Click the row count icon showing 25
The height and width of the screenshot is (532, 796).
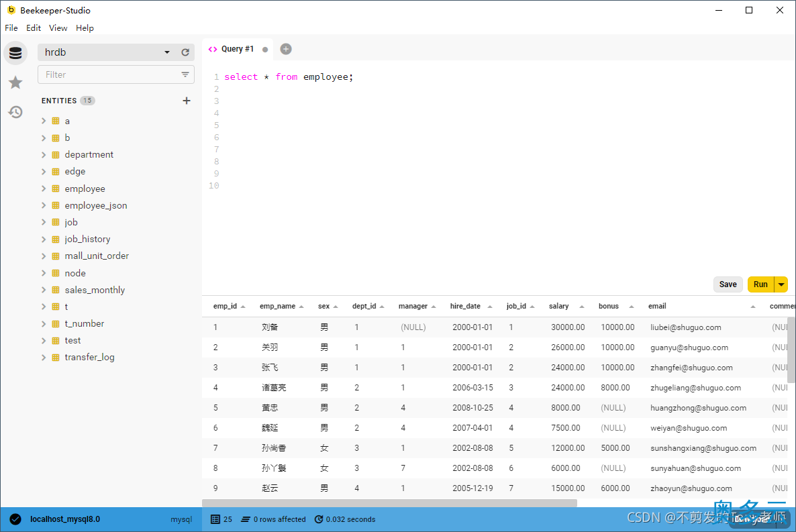point(215,519)
